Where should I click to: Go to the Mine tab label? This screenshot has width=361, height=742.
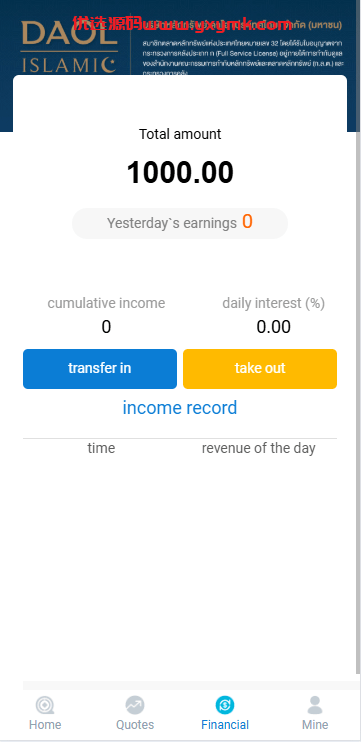click(315, 725)
